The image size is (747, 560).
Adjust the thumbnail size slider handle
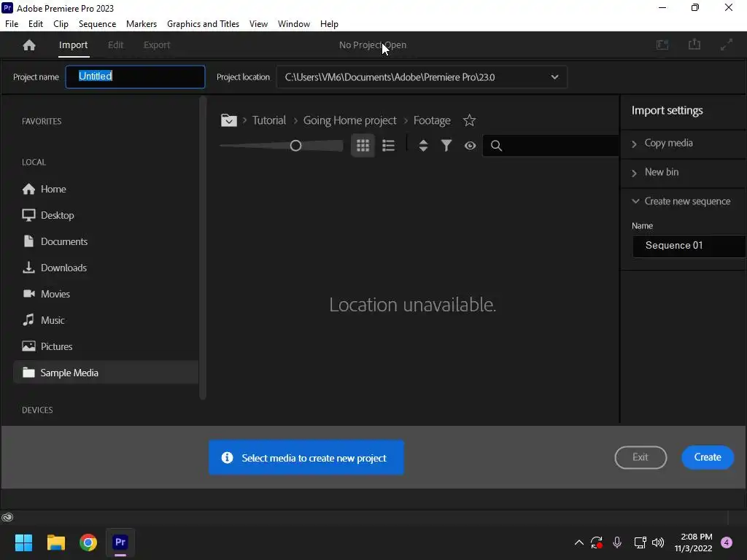point(295,146)
